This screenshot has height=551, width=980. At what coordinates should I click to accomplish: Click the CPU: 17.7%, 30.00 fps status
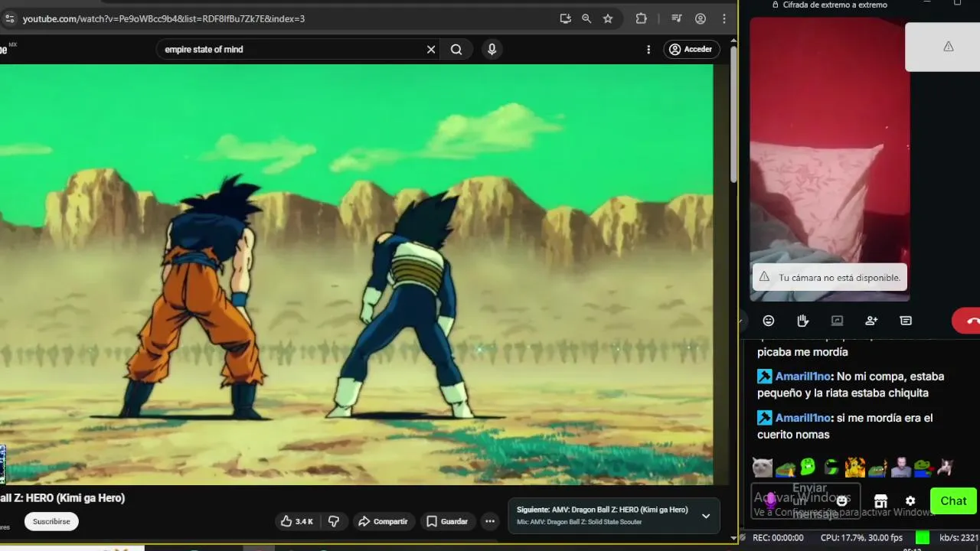point(861,538)
